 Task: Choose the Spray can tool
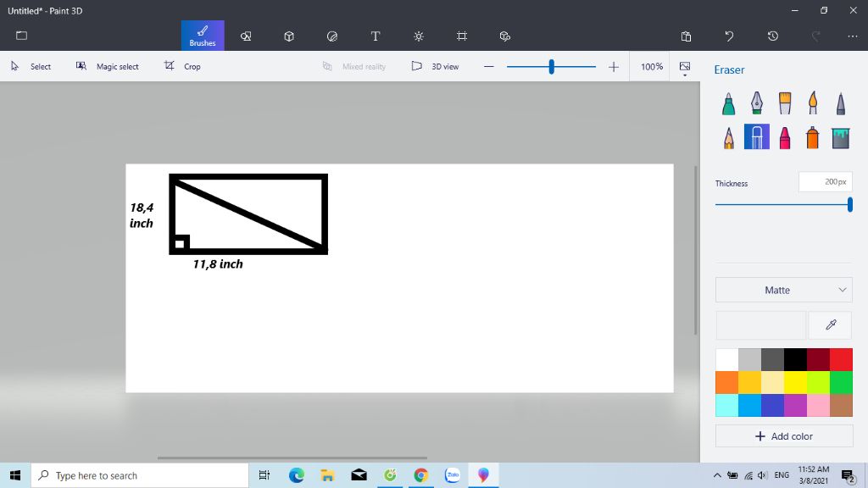812,137
